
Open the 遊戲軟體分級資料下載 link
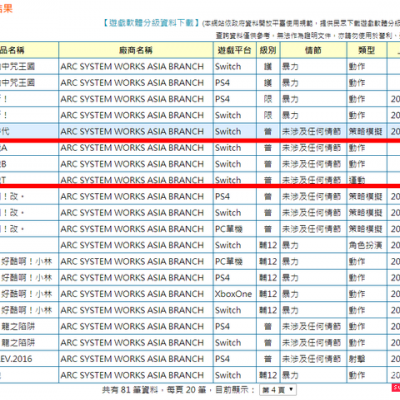[x=151, y=23]
